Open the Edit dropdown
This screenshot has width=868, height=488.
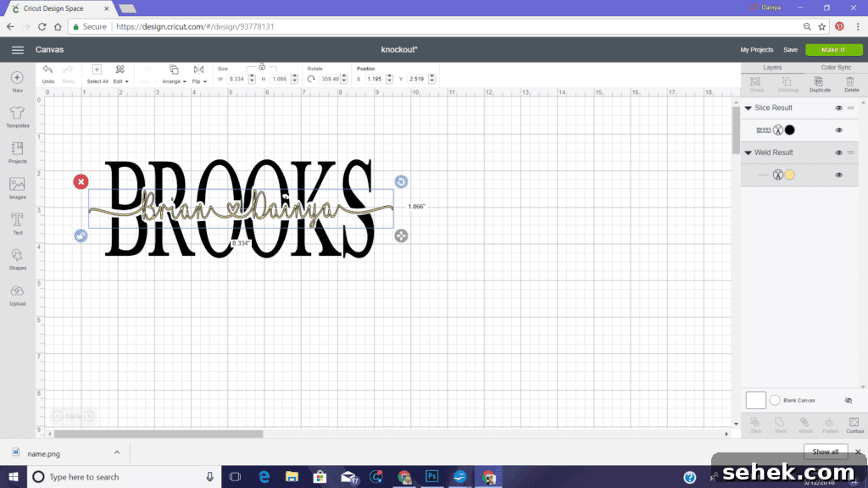click(x=120, y=74)
